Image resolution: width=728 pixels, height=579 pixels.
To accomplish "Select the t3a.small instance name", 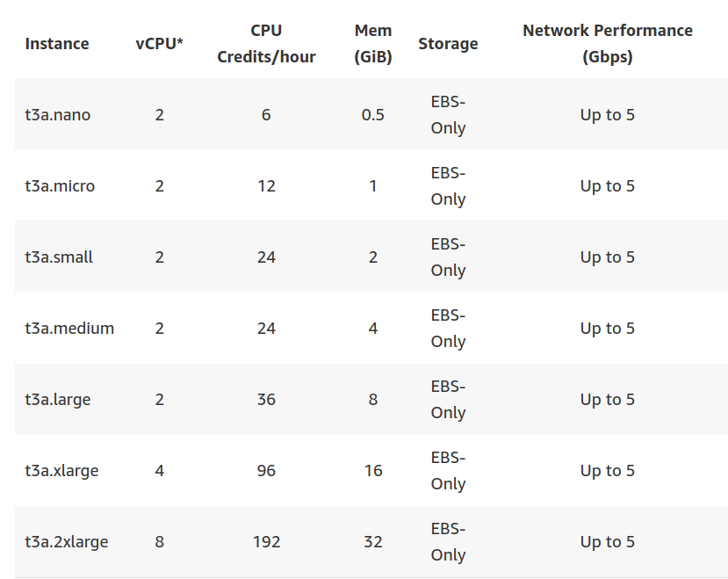I will [x=59, y=257].
